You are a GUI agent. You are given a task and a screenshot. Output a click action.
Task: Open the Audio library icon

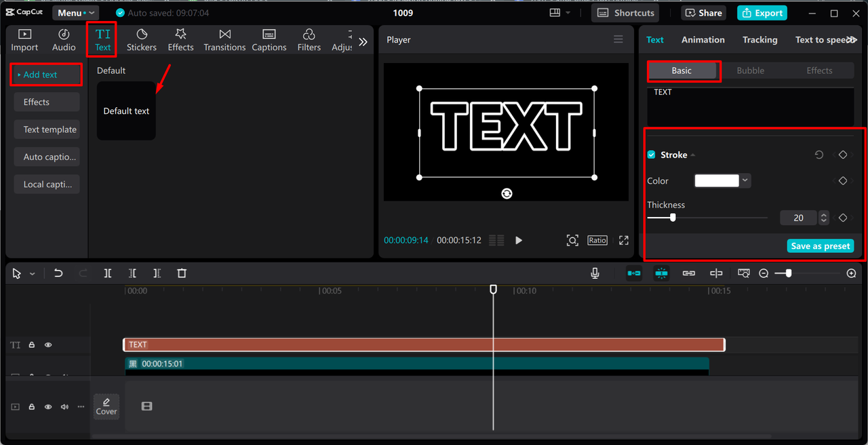pyautogui.click(x=64, y=40)
